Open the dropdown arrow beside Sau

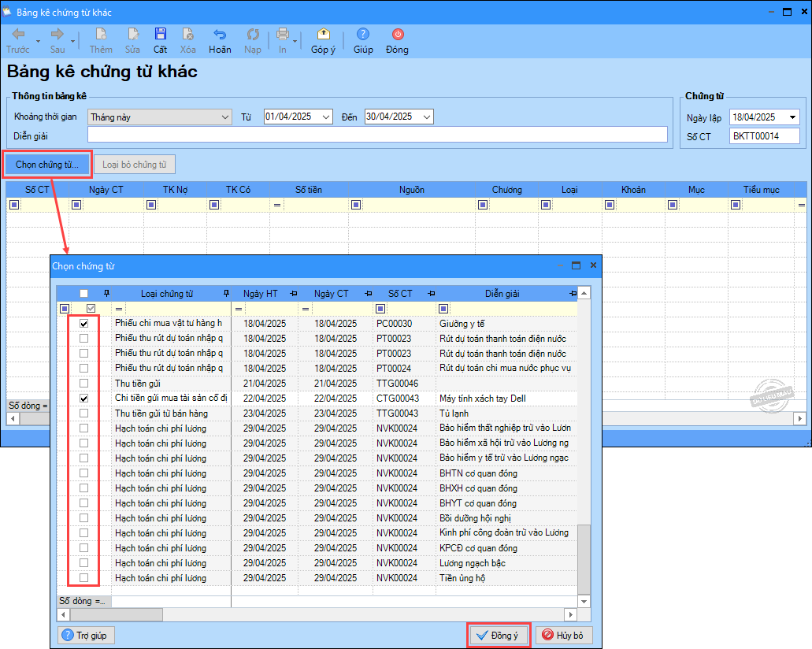click(x=73, y=41)
